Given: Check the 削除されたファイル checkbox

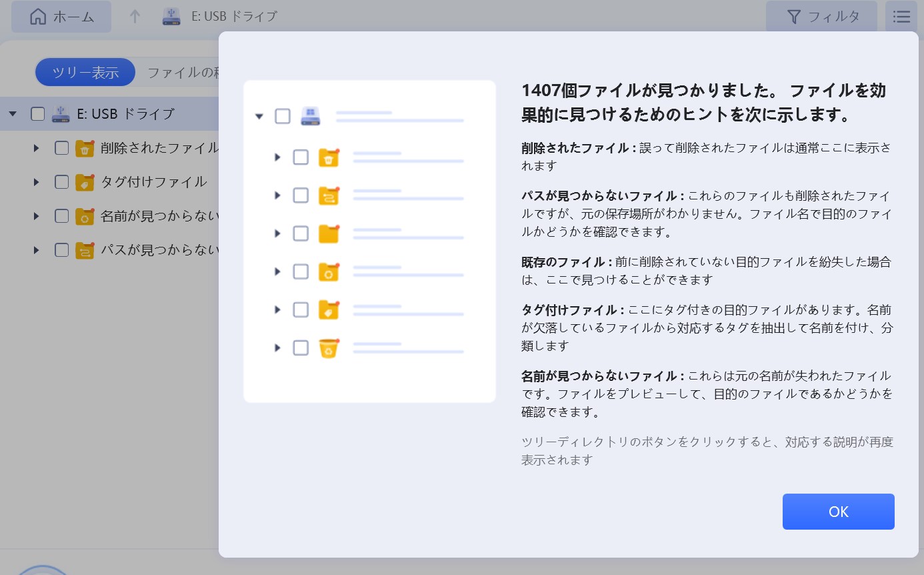Looking at the screenshot, I should point(61,148).
